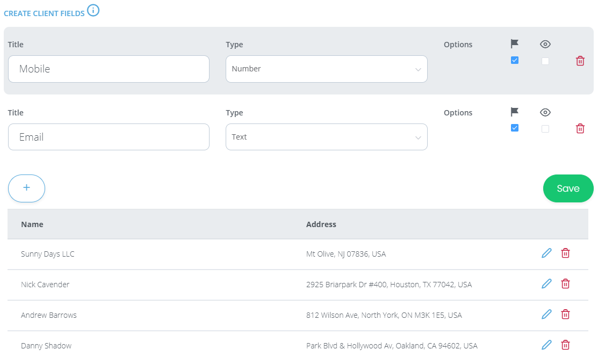598x364 pixels.
Task: Click the Options label in Email row
Action: pyautogui.click(x=458, y=113)
